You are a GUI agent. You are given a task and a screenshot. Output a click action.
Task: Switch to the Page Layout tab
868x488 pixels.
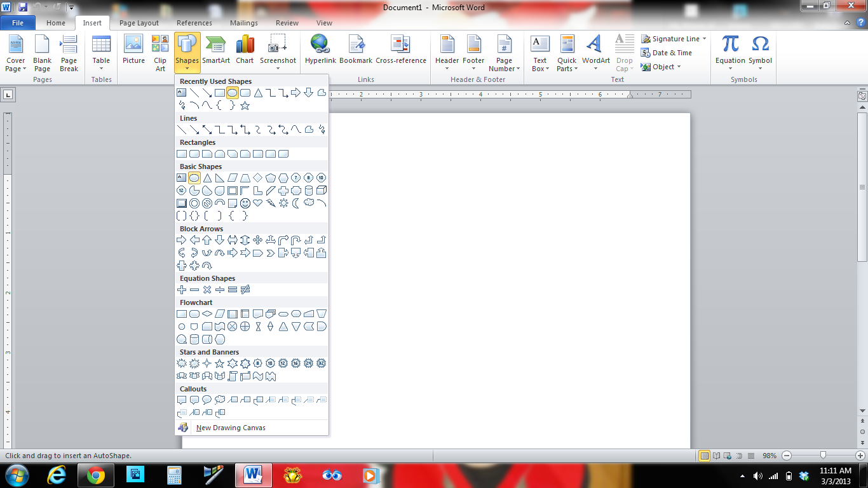point(139,23)
